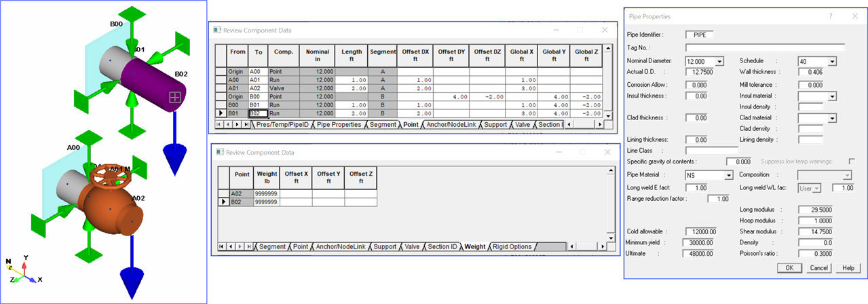Viewport: 868px width, 304px height.
Task: Switch to Pres/Temp/PipeID tab
Action: 282,125
